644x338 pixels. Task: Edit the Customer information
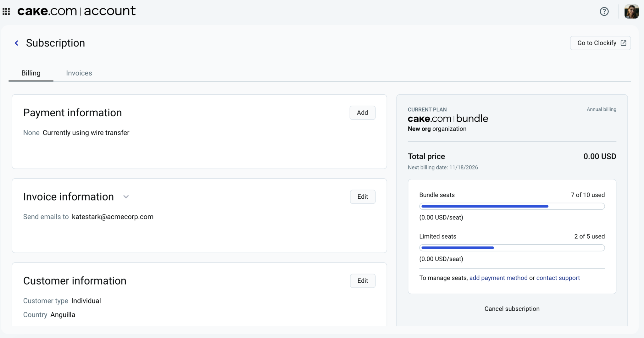[363, 281]
